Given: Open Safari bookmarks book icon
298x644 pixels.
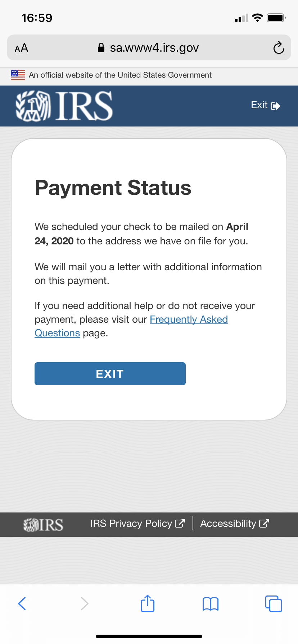Looking at the screenshot, I should click(x=211, y=604).
